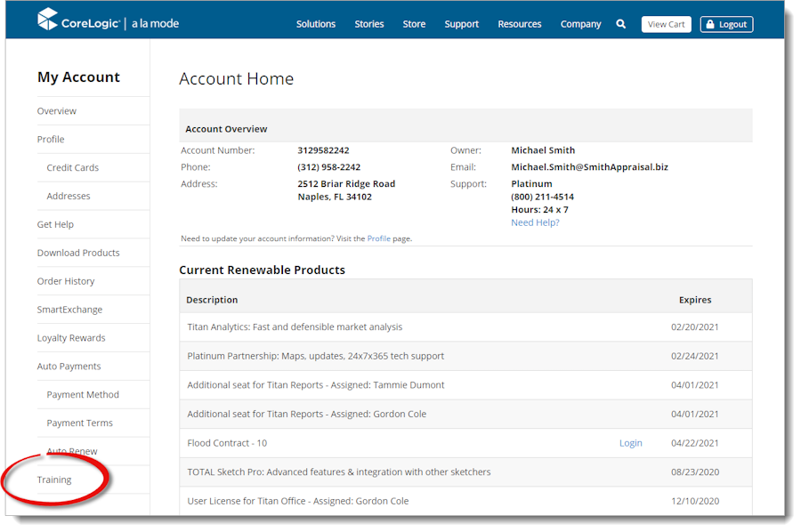Open Training in the sidebar
The image size is (801, 532).
pyautogui.click(x=54, y=480)
